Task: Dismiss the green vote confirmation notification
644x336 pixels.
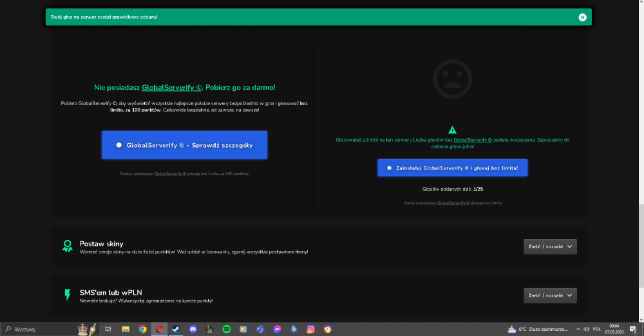Action: pos(582,17)
